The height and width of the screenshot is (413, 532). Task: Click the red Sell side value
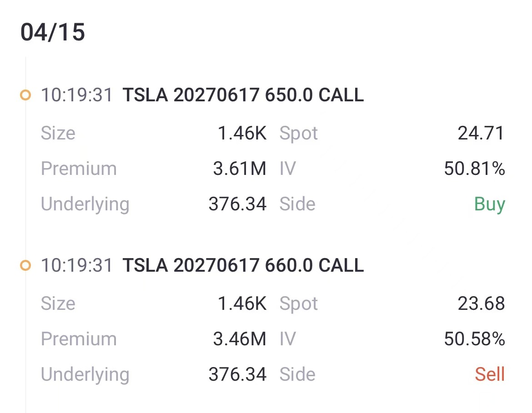pos(490,374)
